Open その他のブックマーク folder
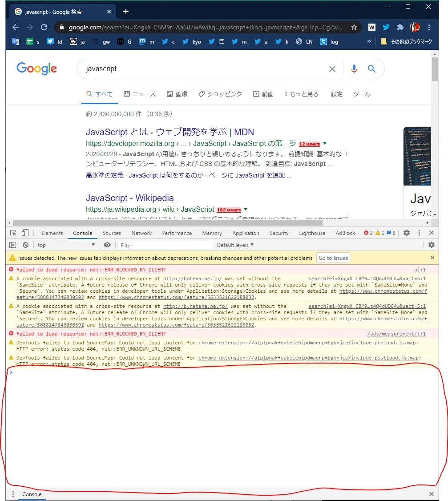 407,41
